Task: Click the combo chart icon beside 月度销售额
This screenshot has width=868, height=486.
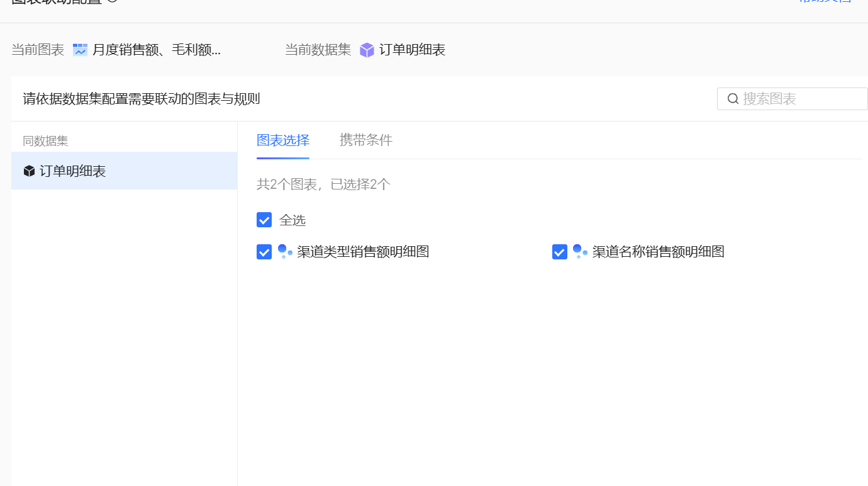Action: pos(80,50)
